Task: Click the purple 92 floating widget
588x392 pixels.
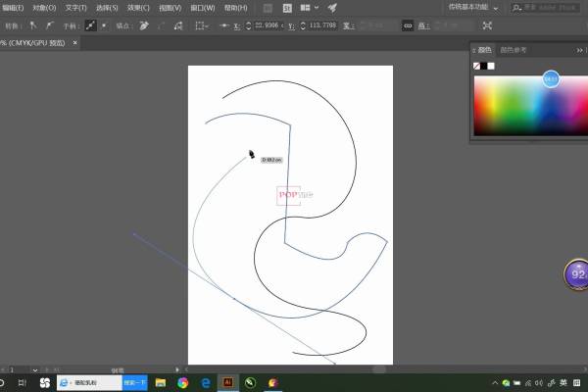Action: pos(576,274)
